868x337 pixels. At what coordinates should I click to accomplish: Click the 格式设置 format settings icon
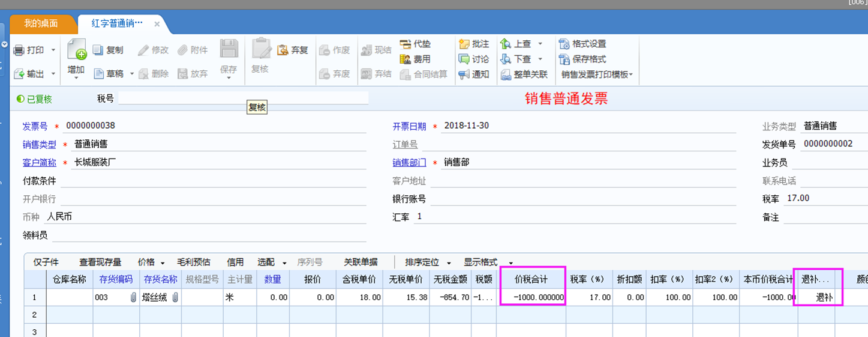(564, 44)
